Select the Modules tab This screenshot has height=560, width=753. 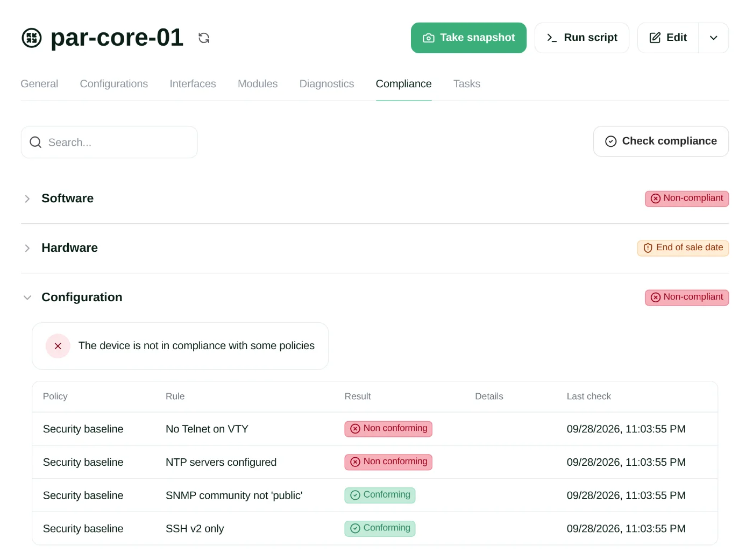[x=258, y=84]
